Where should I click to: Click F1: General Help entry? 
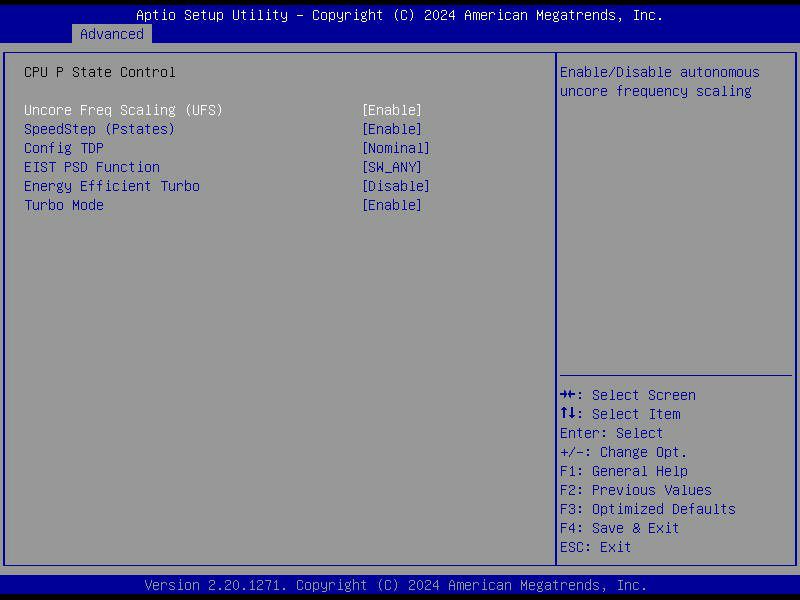click(x=622, y=470)
